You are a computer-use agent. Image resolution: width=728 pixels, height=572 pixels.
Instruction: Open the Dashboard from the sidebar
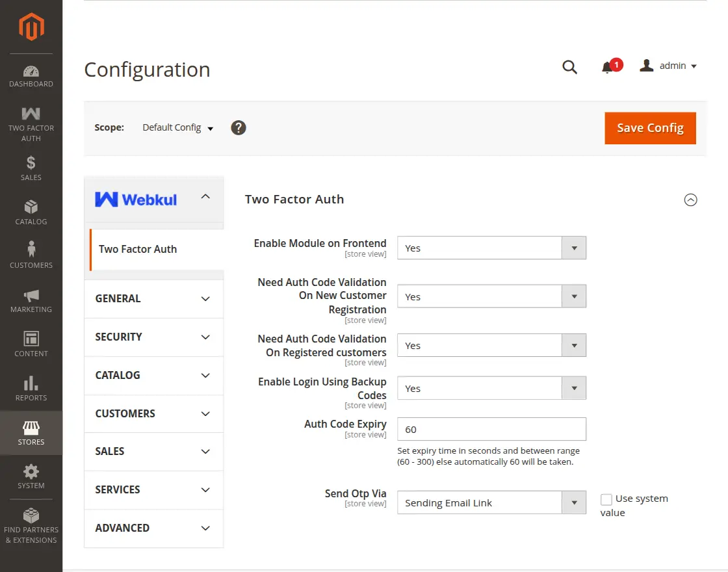coord(31,73)
